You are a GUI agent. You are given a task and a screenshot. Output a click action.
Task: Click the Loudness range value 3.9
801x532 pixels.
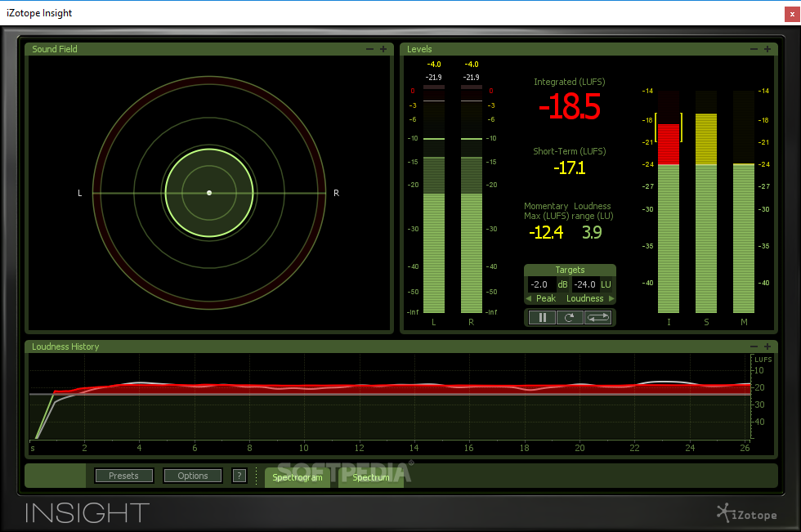[592, 232]
